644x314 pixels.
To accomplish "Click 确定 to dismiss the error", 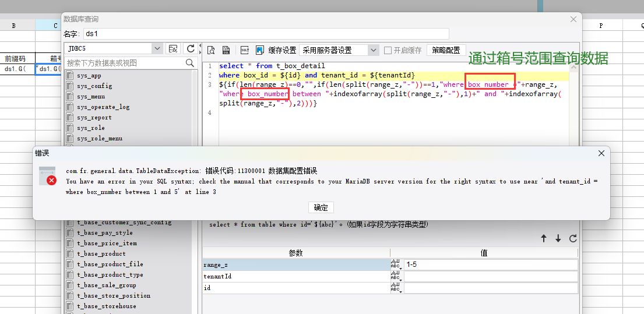I will click(321, 207).
